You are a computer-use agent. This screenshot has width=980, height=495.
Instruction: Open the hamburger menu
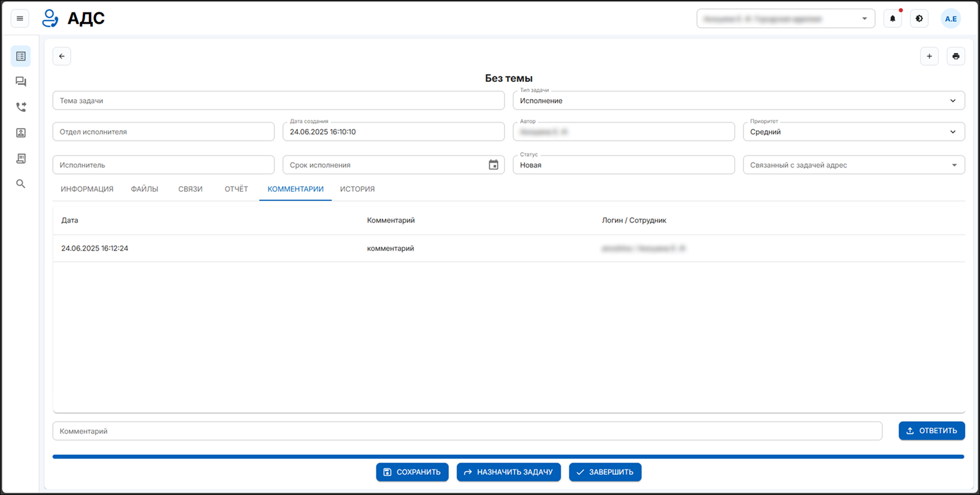20,19
